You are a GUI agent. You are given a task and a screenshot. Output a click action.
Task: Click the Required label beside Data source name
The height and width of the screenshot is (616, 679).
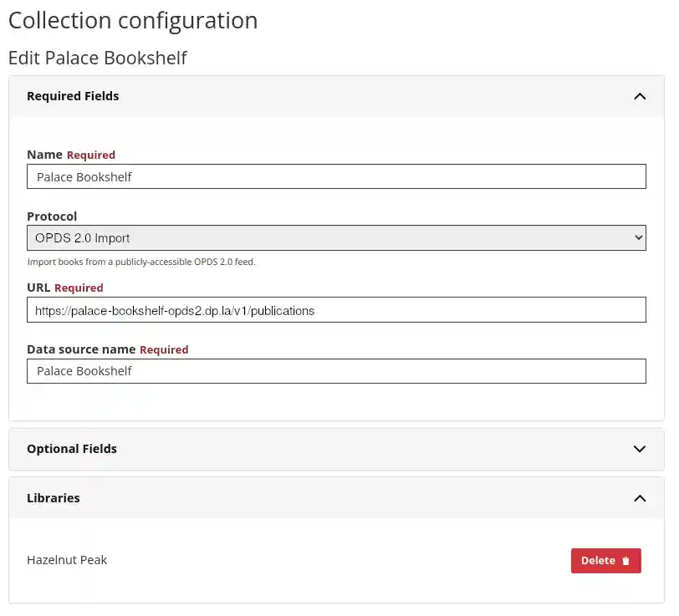pos(164,349)
